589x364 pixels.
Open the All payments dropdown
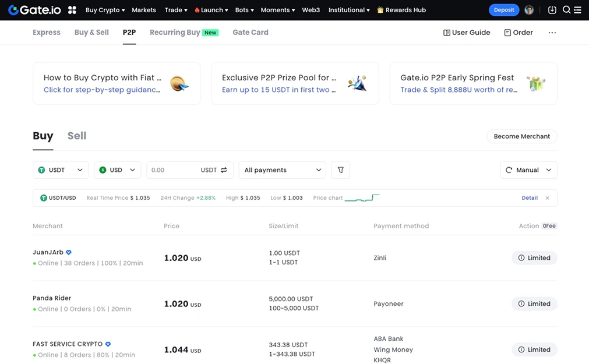pyautogui.click(x=282, y=169)
